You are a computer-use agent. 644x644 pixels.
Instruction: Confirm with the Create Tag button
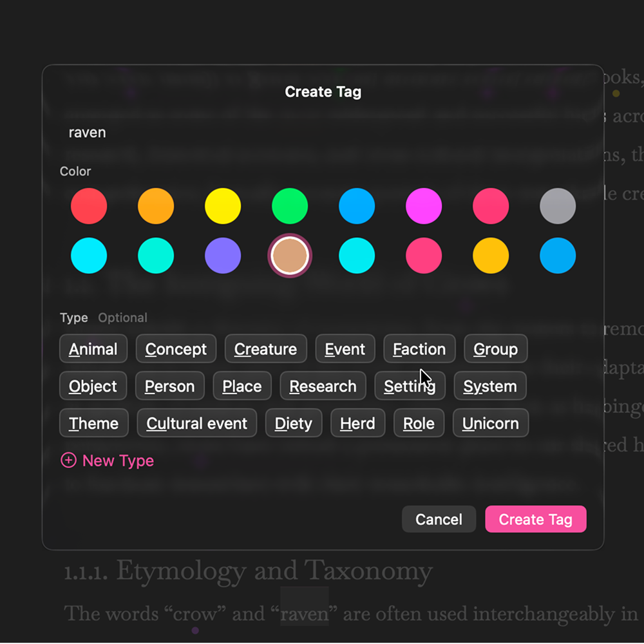(536, 519)
